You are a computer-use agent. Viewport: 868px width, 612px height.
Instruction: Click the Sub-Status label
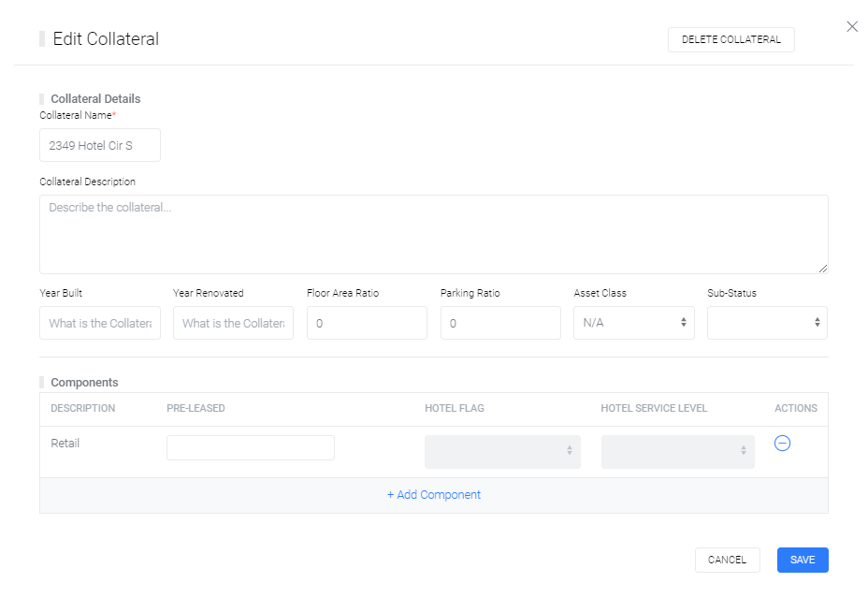pyautogui.click(x=731, y=293)
